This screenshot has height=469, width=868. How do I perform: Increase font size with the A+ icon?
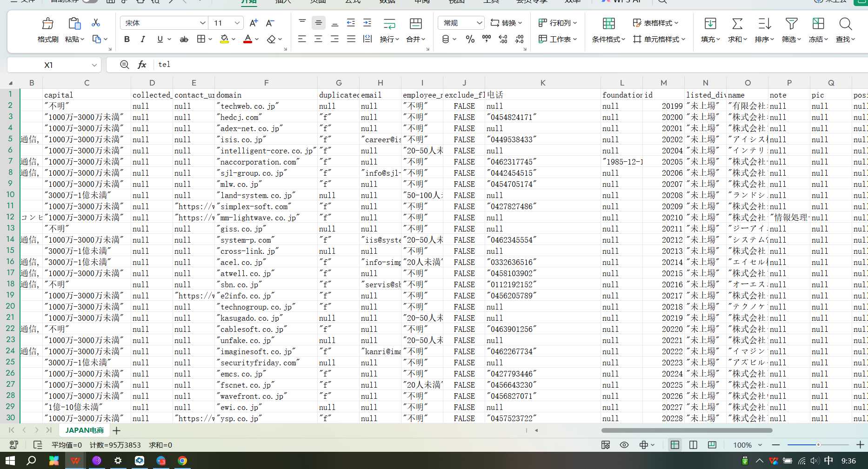pyautogui.click(x=254, y=23)
